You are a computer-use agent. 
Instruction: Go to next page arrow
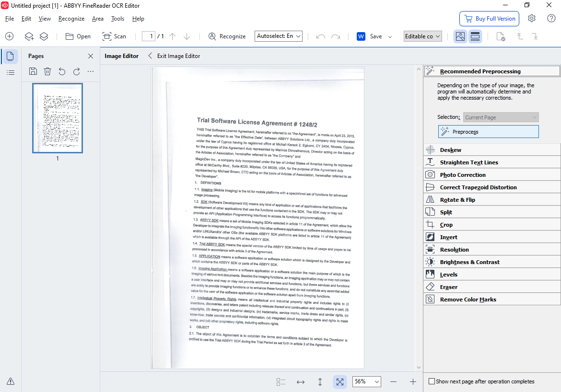click(187, 36)
